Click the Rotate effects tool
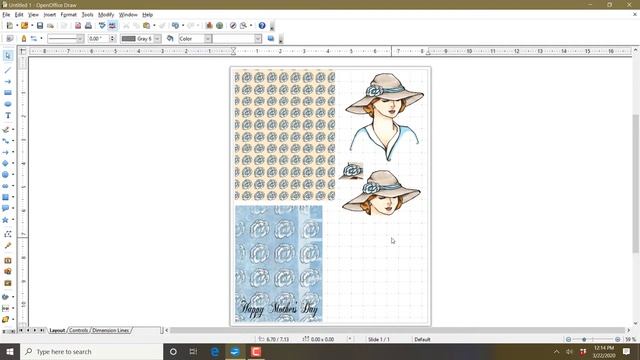 pos(5,297)
